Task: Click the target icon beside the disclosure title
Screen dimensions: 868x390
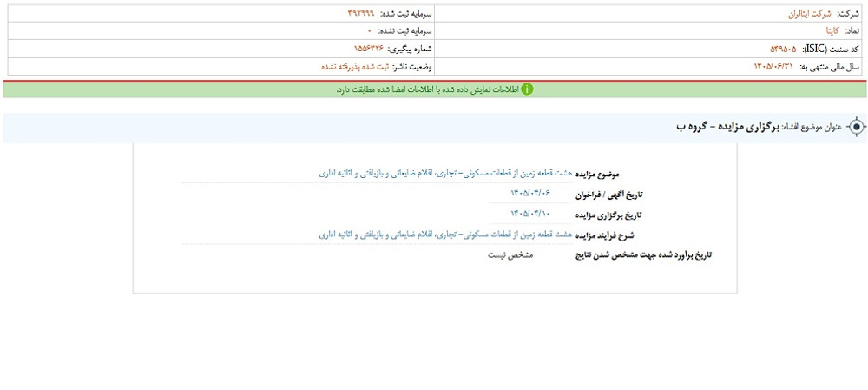Action: [x=857, y=128]
